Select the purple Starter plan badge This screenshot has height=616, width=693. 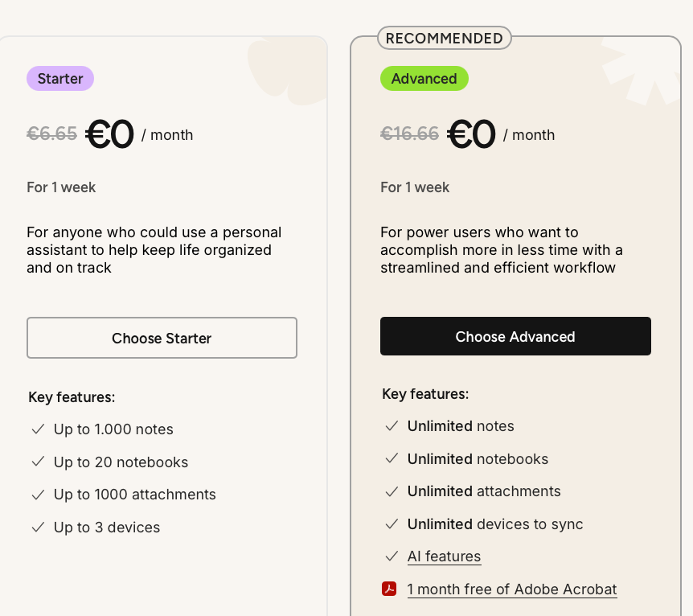pos(60,79)
